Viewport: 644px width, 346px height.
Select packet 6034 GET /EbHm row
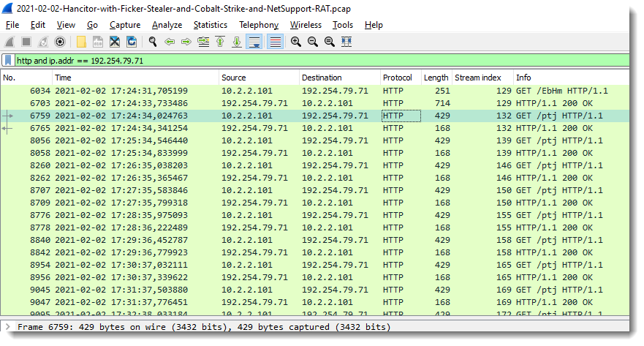point(314,91)
